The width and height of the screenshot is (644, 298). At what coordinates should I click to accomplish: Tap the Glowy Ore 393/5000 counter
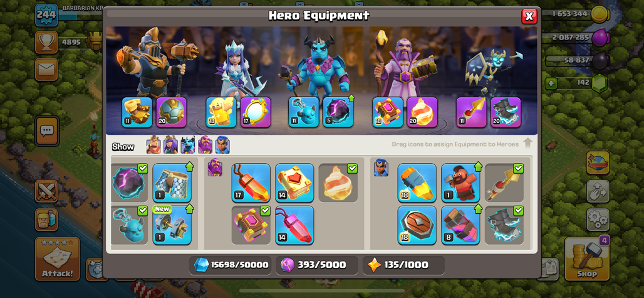click(x=317, y=265)
